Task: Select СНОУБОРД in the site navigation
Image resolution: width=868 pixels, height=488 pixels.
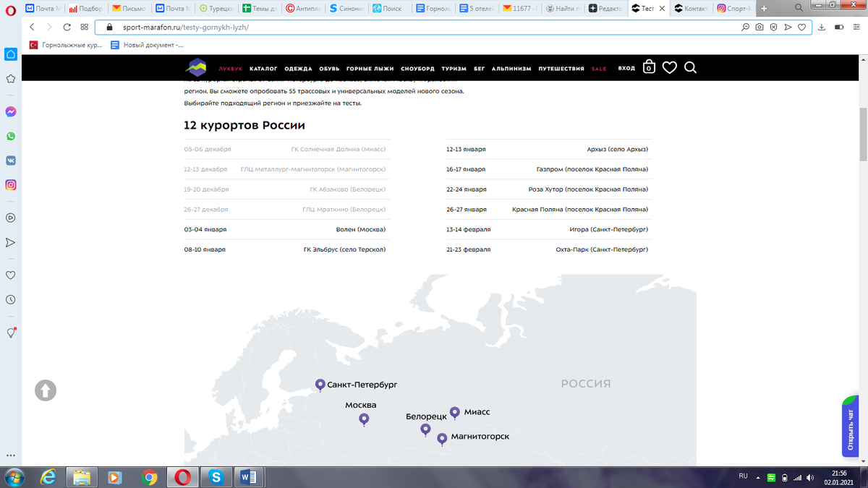Action: click(x=417, y=68)
